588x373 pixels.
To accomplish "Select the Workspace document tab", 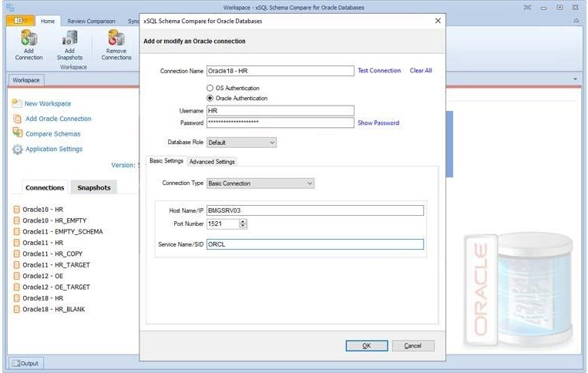I will pyautogui.click(x=26, y=80).
